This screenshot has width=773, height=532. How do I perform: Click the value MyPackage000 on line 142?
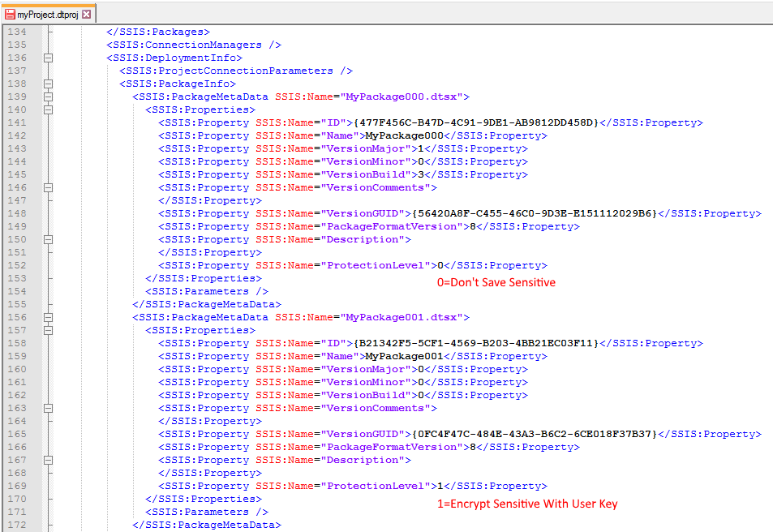pos(404,135)
